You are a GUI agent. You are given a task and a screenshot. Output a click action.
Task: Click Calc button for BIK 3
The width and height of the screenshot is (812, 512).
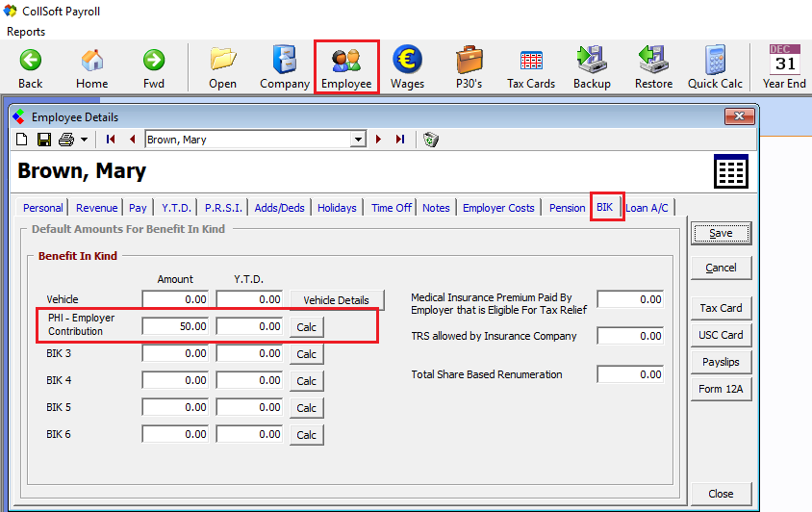point(306,354)
